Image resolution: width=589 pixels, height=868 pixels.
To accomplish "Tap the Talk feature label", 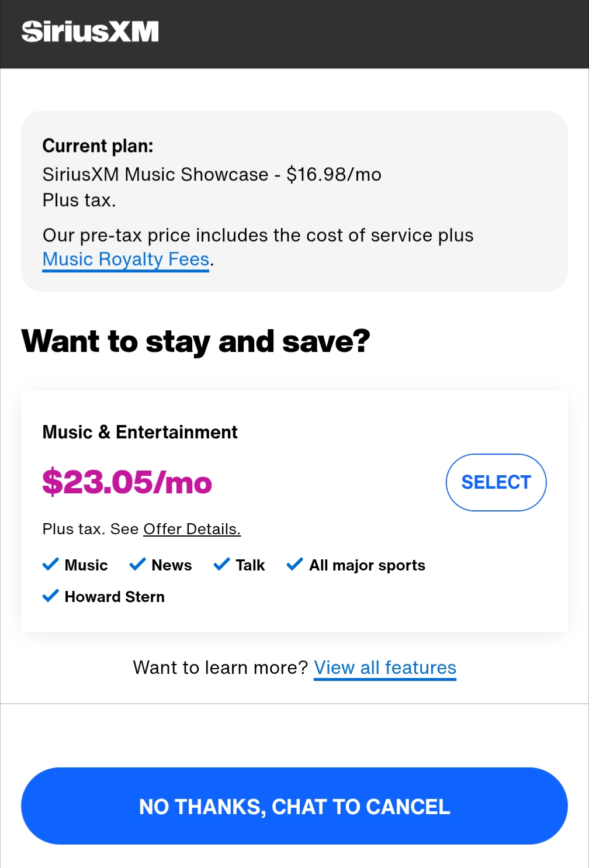I will coord(250,565).
